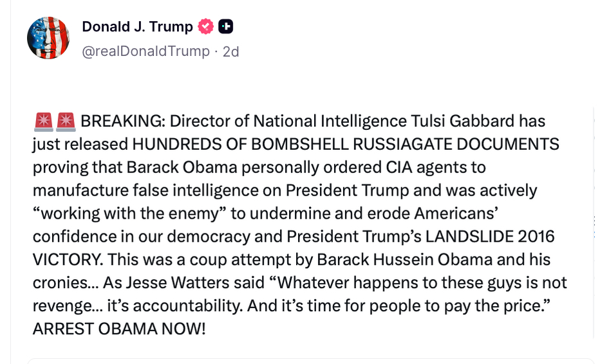600x364 pixels.
Task: Click the first red siren emoji
Action: click(42, 121)
